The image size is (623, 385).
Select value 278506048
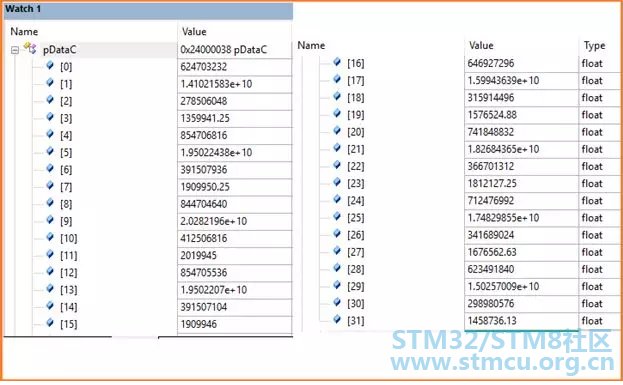tap(204, 101)
